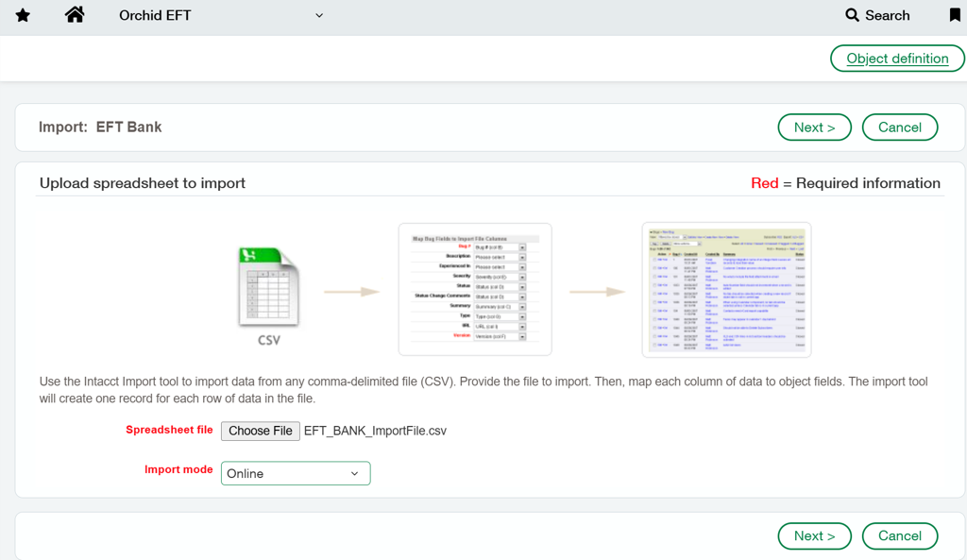
Task: Click the favorites star icon
Action: pos(23,16)
